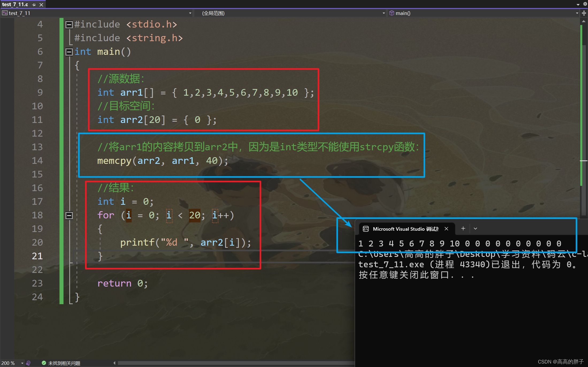Click the main() cube member icon
Screen dimensions: 588x367
[x=391, y=13]
